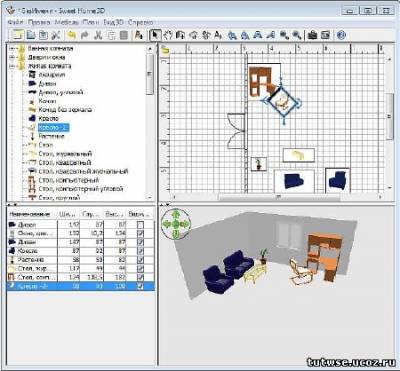This screenshot has width=400, height=371.
Task: Select Стол, компьютерный in catalog tree
Action: click(69, 180)
